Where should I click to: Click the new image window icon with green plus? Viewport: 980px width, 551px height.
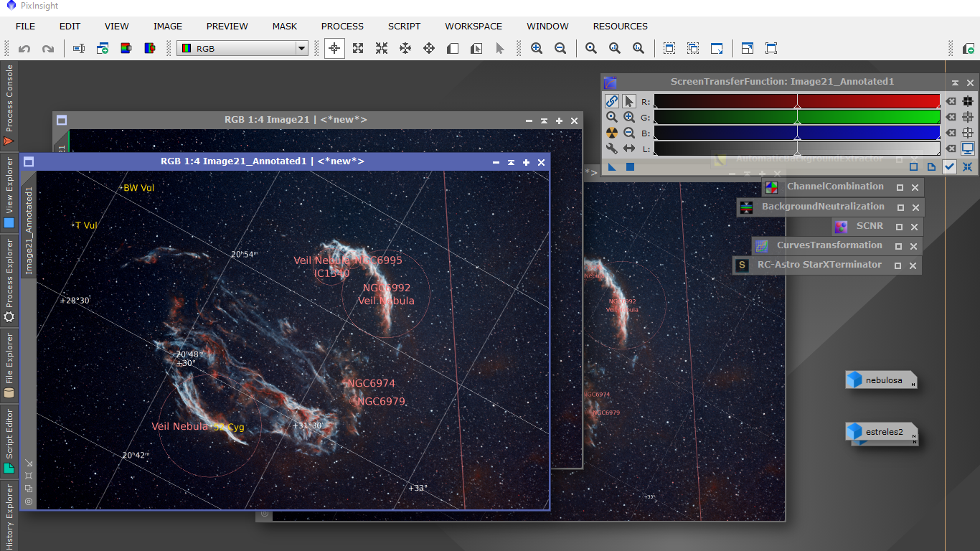[x=103, y=49]
